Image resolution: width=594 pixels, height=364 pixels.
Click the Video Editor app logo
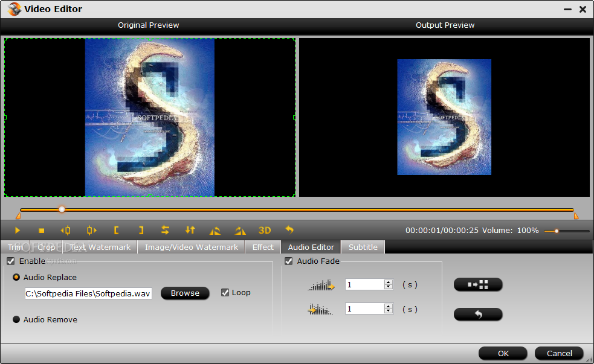click(x=14, y=8)
